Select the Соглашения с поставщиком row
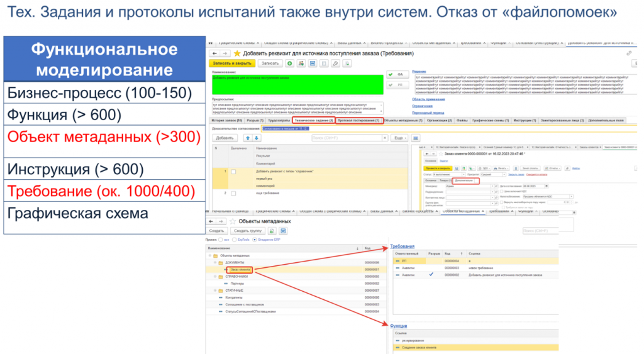 point(297,305)
